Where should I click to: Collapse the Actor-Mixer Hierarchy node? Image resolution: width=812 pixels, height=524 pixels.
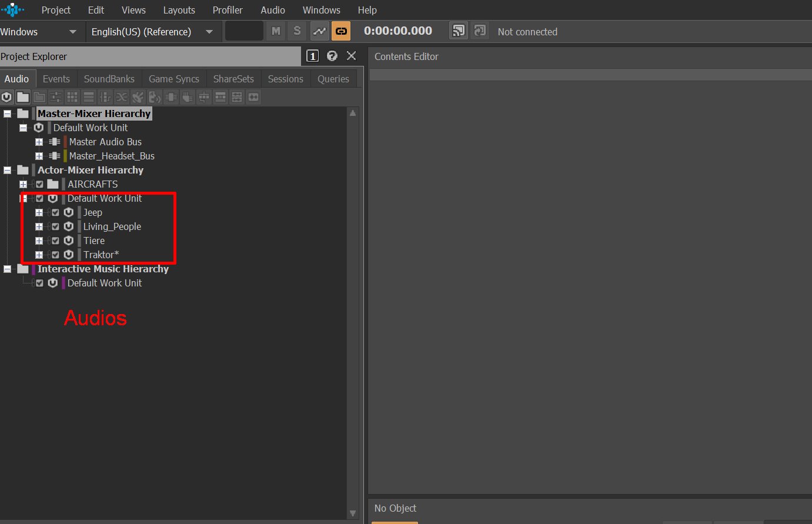[x=8, y=170]
